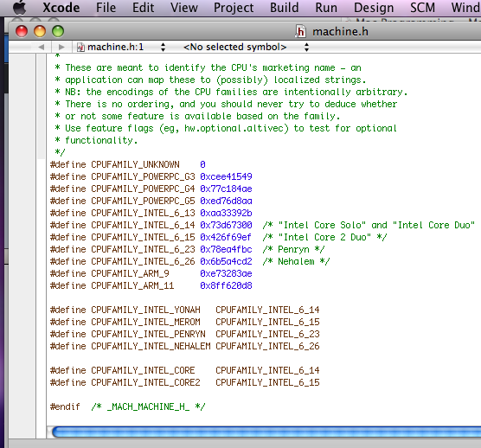Click the machine.h header file icon in title bar

click(301, 32)
